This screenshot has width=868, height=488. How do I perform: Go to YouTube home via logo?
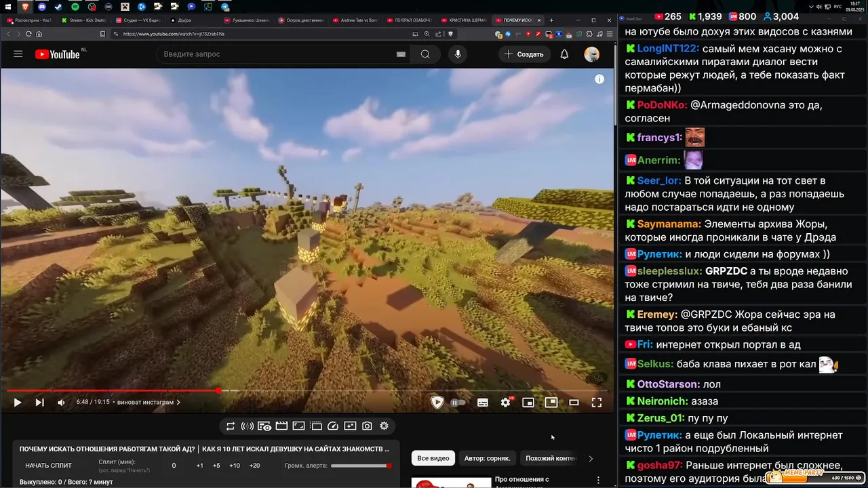pyautogui.click(x=58, y=54)
